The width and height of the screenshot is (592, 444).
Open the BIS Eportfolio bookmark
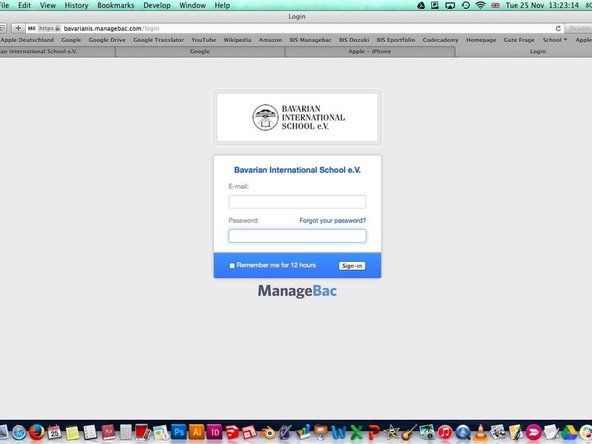coord(396,40)
